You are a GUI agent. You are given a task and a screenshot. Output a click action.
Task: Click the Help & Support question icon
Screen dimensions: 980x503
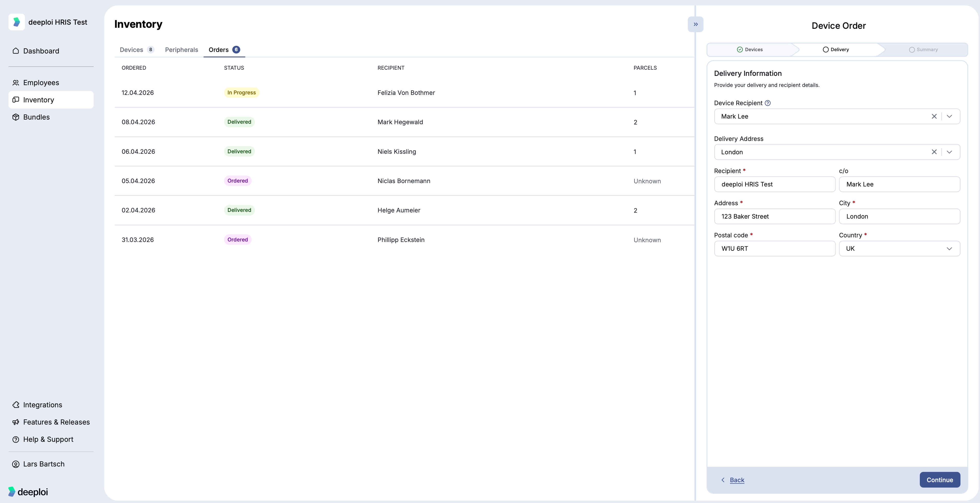(x=16, y=439)
